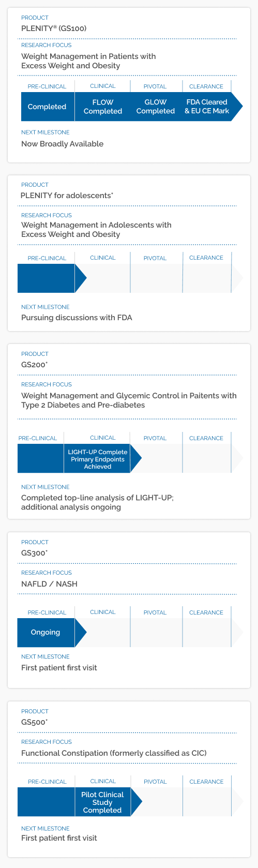The width and height of the screenshot is (258, 868).
Task: Open Pursuing discussions with FDA milestone text
Action: pos(77,318)
